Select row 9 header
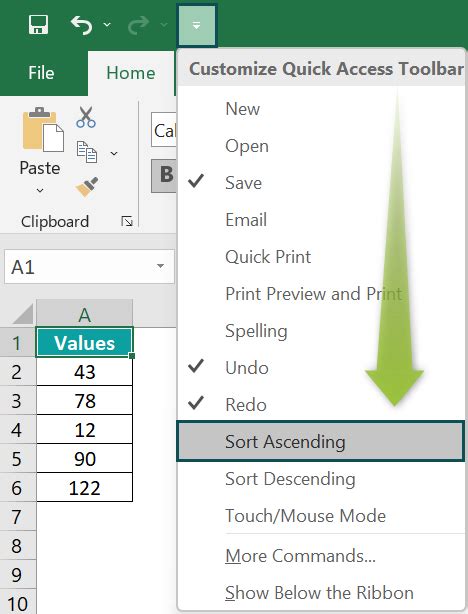468x614 pixels. [18, 574]
